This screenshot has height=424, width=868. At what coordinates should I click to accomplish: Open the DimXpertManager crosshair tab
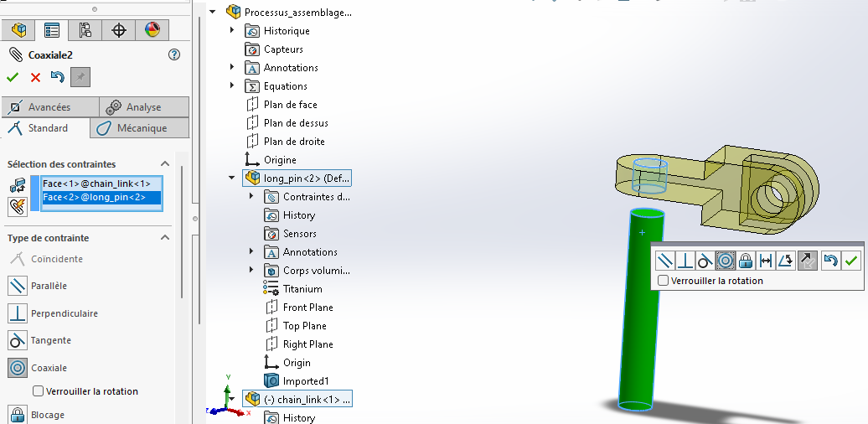(118, 30)
